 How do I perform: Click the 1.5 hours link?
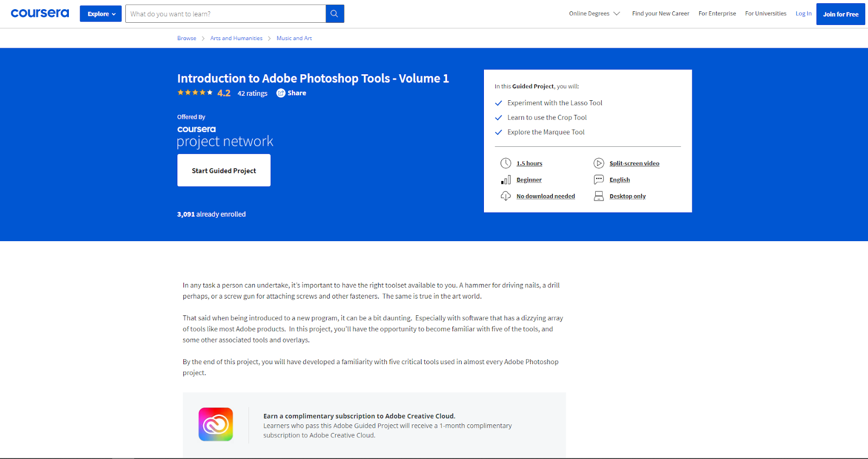(529, 164)
